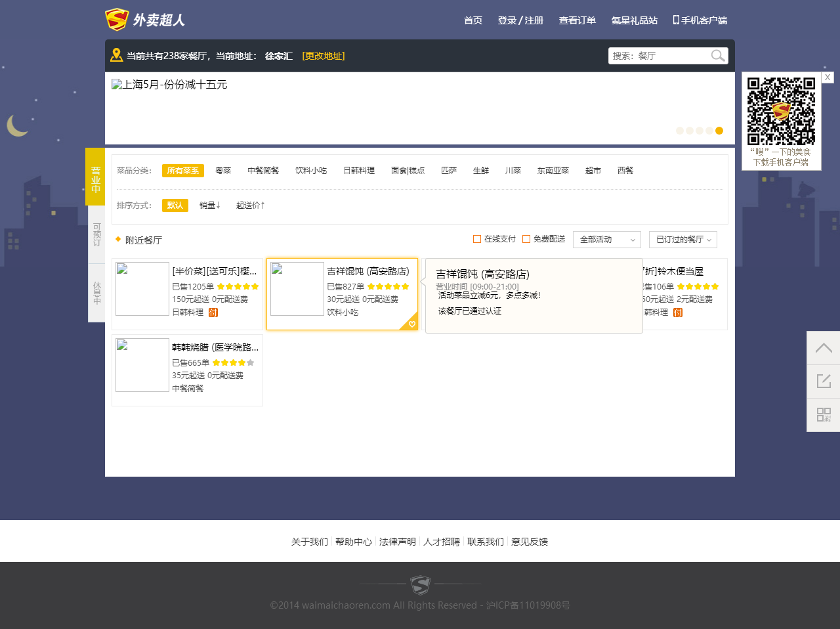Click the 更改地址 link
This screenshot has height=629, width=840.
[x=324, y=56]
